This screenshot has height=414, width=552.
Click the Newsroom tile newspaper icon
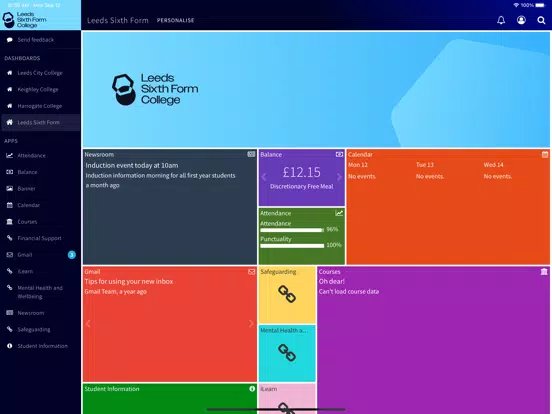tap(251, 154)
